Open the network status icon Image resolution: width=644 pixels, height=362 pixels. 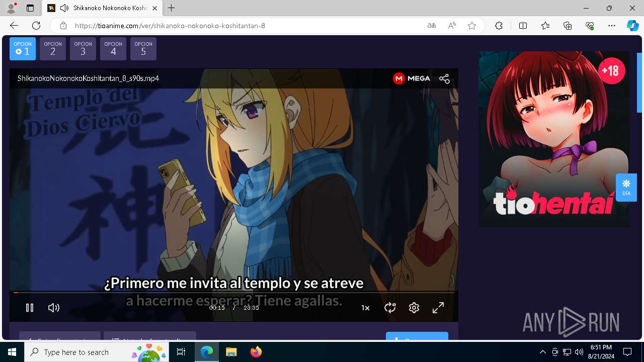[x=567, y=352]
